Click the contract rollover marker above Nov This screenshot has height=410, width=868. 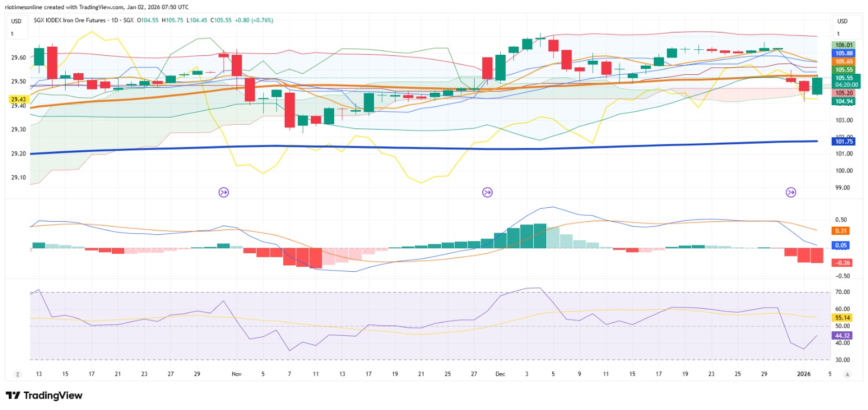click(x=224, y=192)
